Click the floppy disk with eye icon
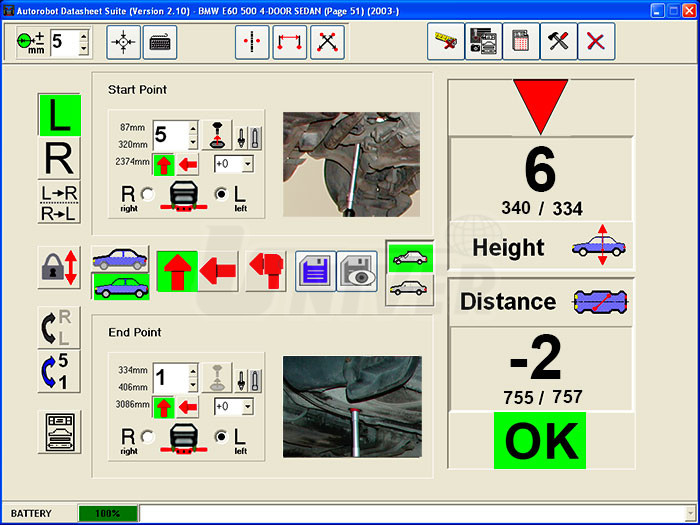The image size is (700, 525). [x=357, y=271]
